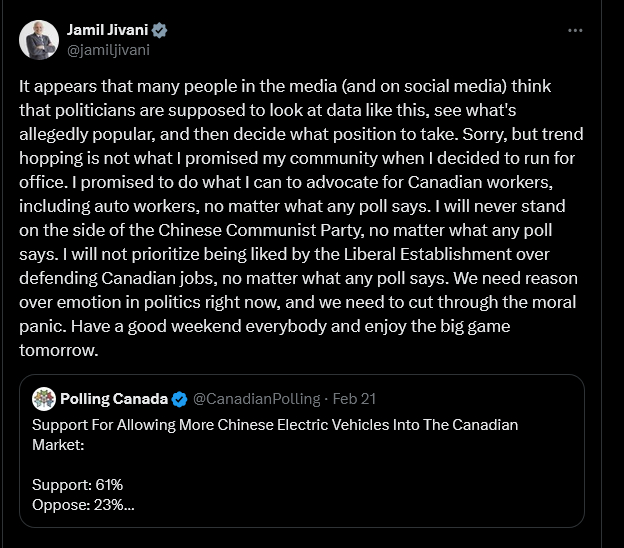Open the Jamil Jivani display name link
624x548 pixels.
click(106, 30)
